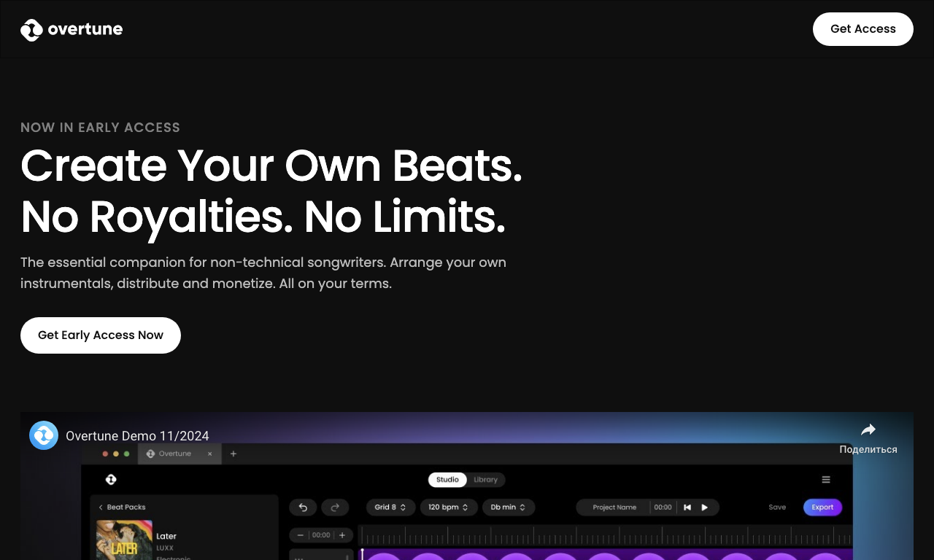Click the undo arrow in the demo studio

(x=303, y=507)
